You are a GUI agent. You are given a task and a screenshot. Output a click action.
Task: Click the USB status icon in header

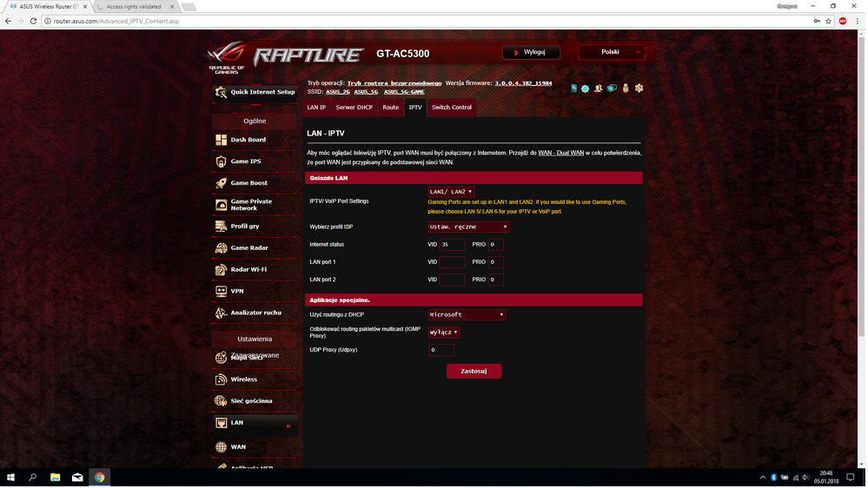[625, 89]
